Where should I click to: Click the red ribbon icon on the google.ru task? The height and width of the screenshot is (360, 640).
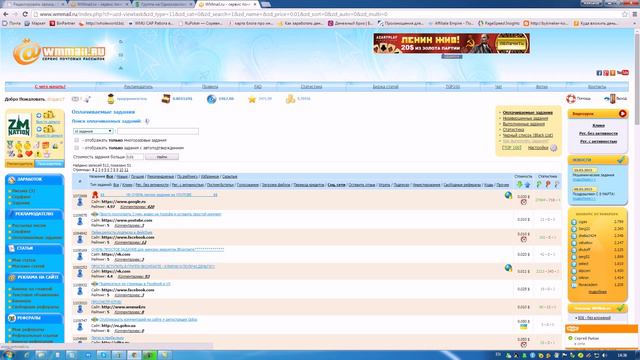pyautogui.click(x=95, y=195)
